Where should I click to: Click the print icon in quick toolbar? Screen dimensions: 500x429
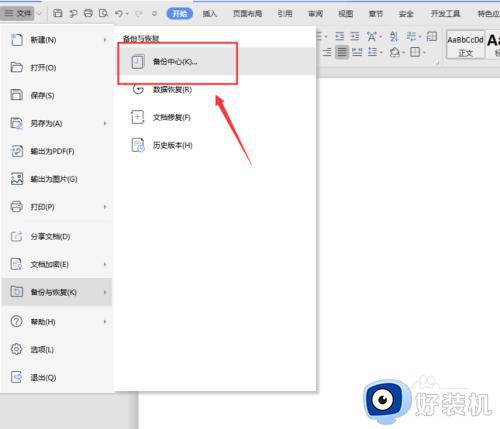(88, 13)
